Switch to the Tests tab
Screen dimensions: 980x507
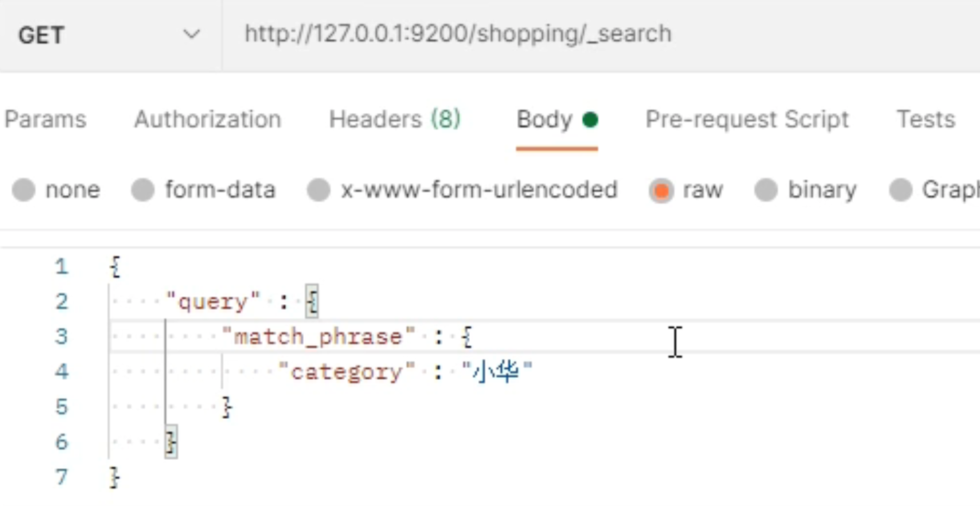tap(925, 119)
